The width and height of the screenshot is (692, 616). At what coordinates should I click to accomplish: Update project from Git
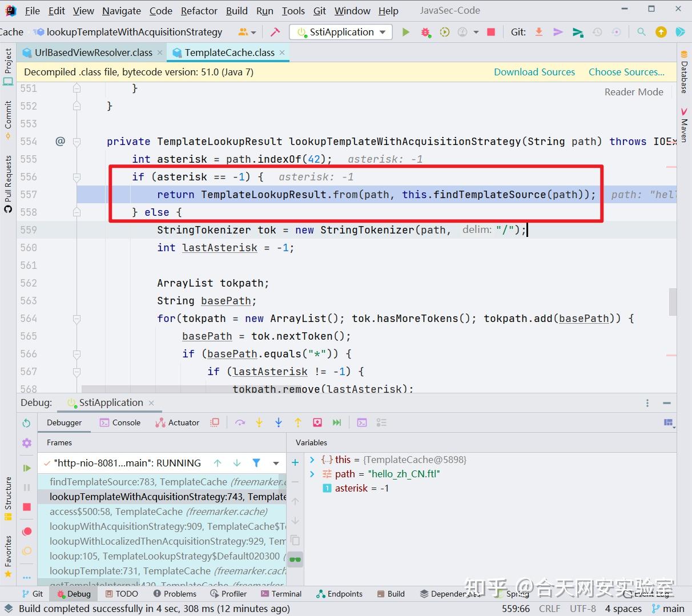point(538,32)
